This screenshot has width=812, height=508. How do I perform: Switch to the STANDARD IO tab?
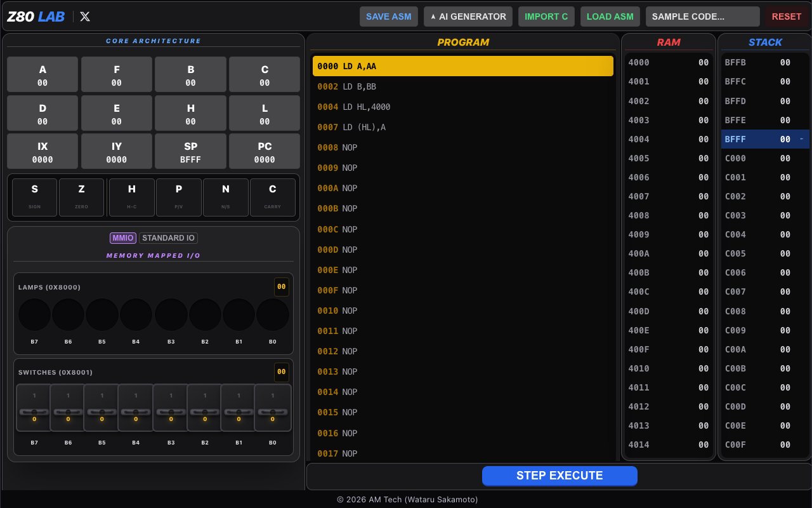[x=168, y=238]
